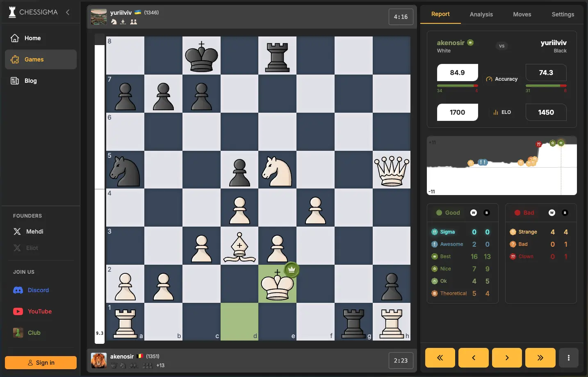588x377 pixels.
Task: Toggle White moves filter in the Good panel
Action: (474, 213)
